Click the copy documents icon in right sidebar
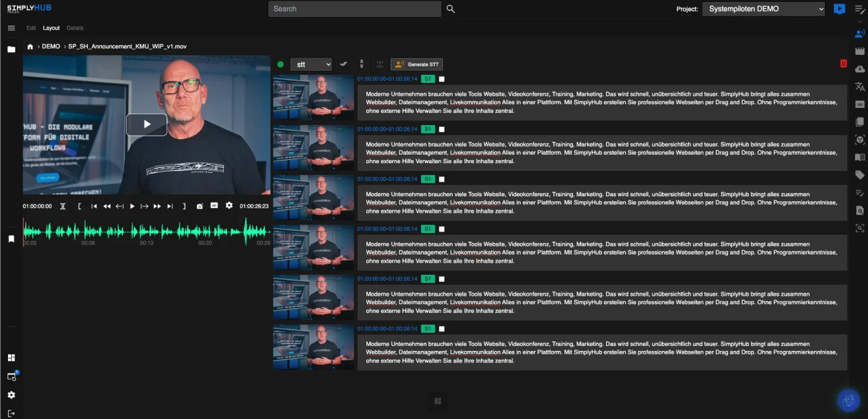This screenshot has width=868, height=419. click(860, 122)
